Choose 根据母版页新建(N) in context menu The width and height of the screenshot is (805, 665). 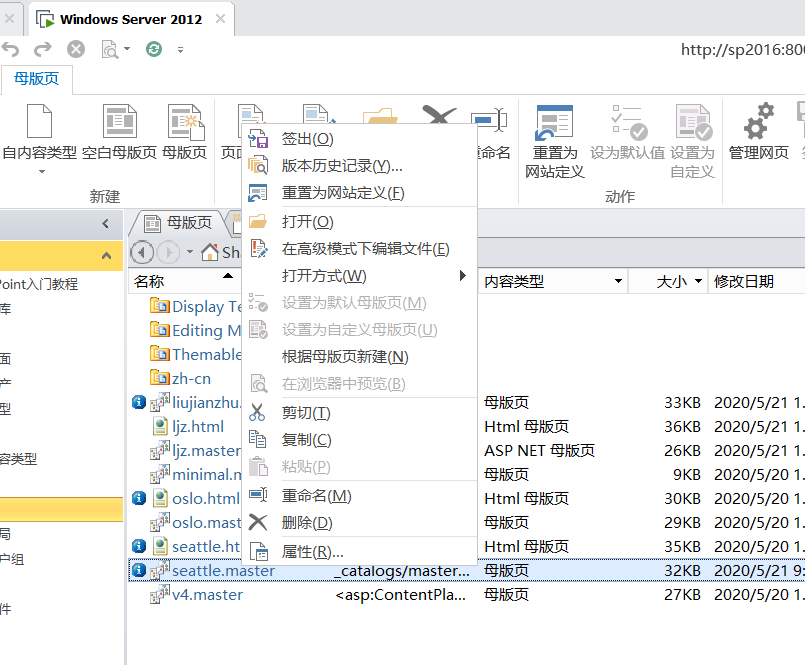359,357
